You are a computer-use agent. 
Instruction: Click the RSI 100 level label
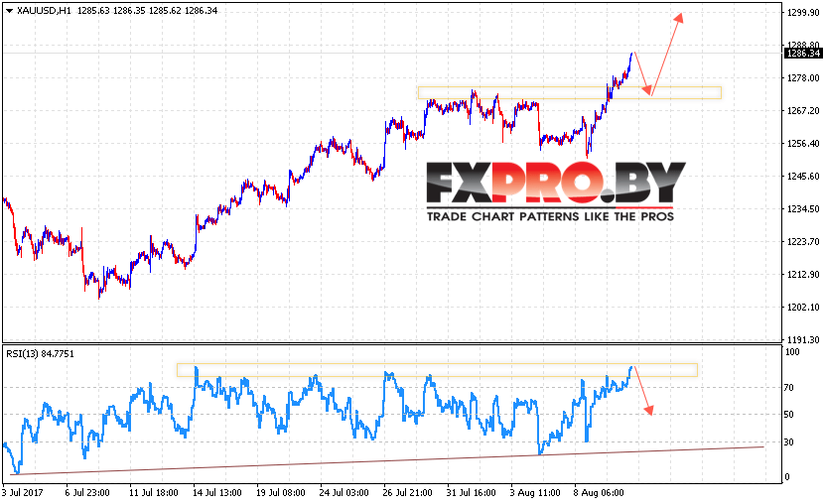[x=792, y=352]
